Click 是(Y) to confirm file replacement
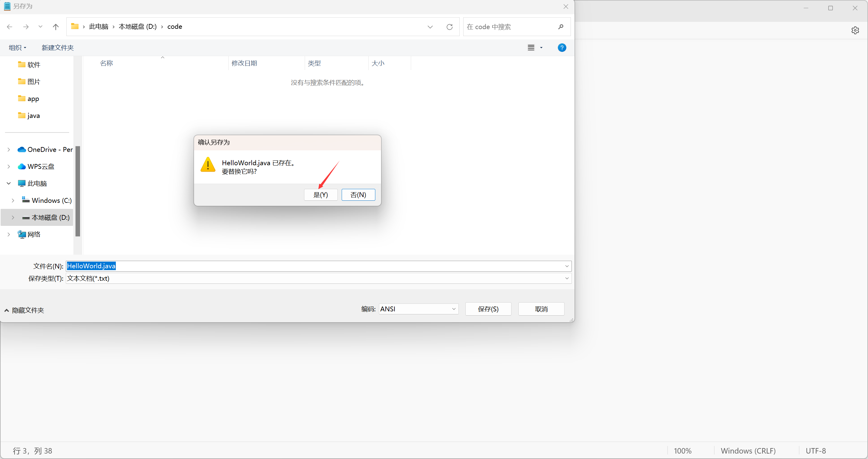 coord(320,195)
